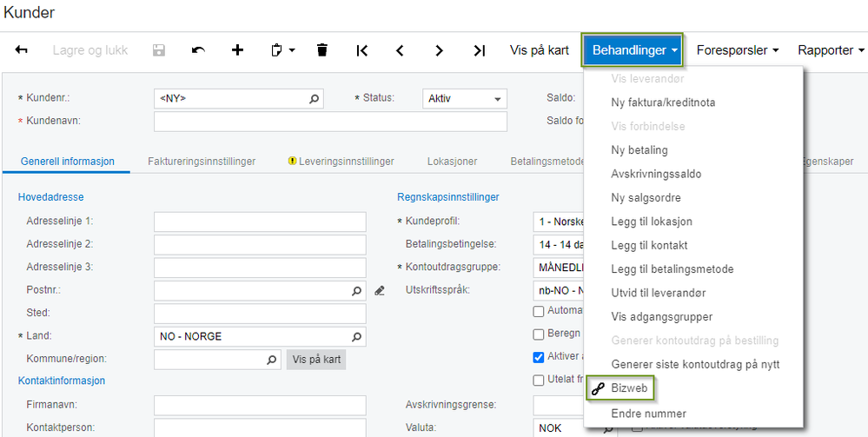Select Utvid til leverandør menu item
This screenshot has height=437, width=868.
659,293
